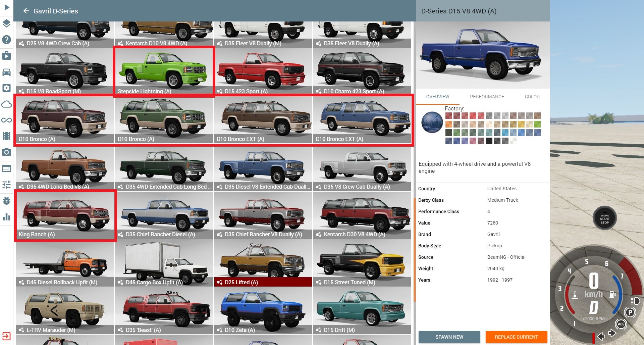Viewport: 644px width, 345px height.
Task: Click the exit icon at sidebar bottom
Action: 6,336
